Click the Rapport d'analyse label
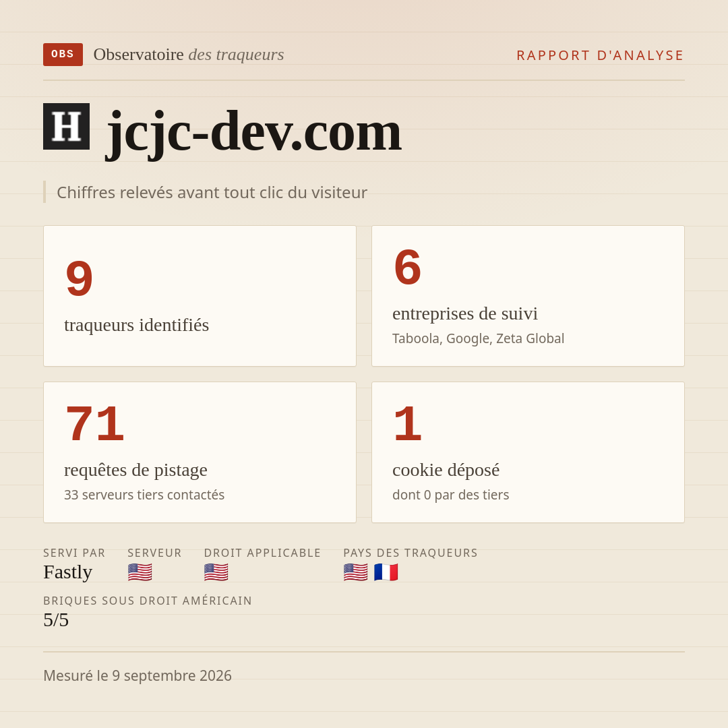Screen dimensions: 728x728 point(601,55)
